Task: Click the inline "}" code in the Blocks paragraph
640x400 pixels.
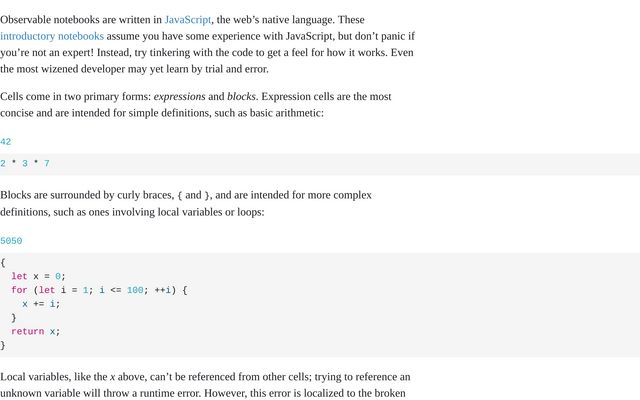Action: [x=207, y=196]
